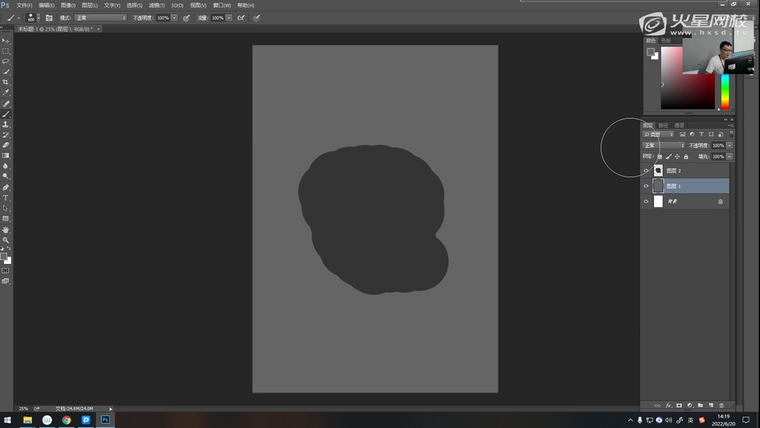This screenshot has width=760, height=428.
Task: Open the 滤镜 menu
Action: pyautogui.click(x=155, y=5)
